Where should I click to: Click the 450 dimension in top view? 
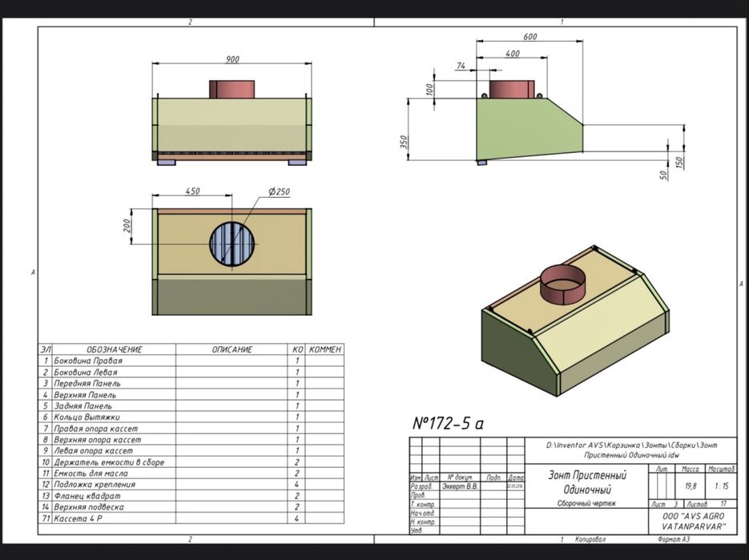(x=192, y=191)
